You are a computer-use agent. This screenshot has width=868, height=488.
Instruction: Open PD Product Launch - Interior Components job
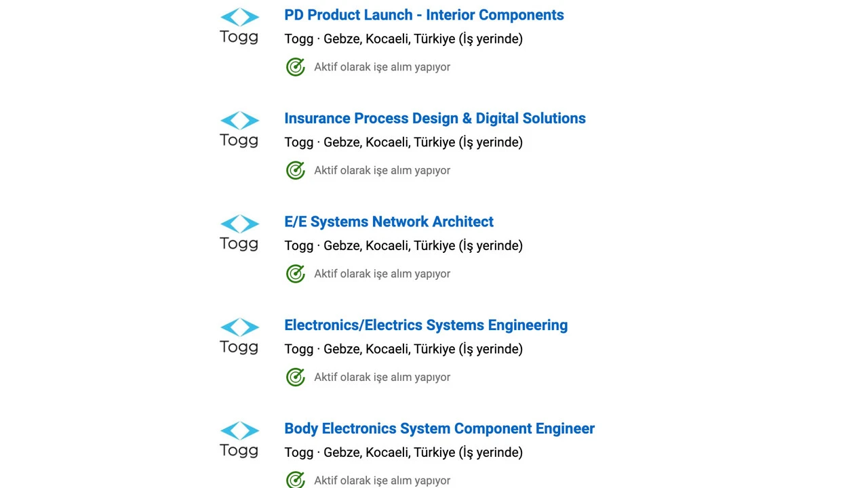point(424,15)
